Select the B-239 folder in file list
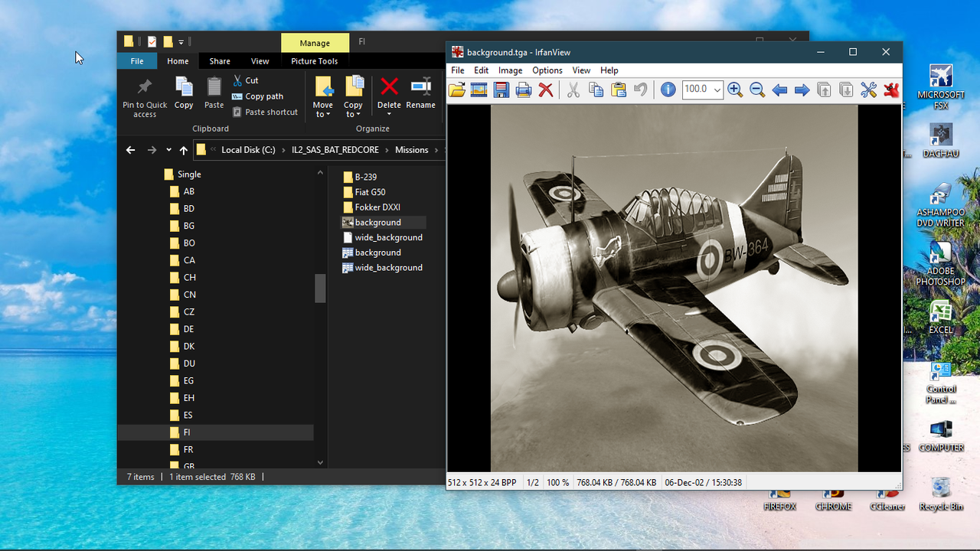 [x=359, y=177]
